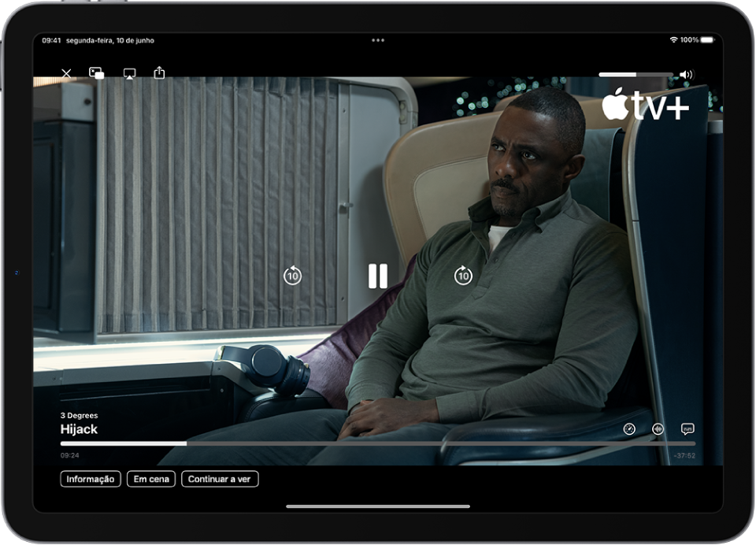Adjust the volume slider
Viewport: 756px width, 545px height.
636,75
